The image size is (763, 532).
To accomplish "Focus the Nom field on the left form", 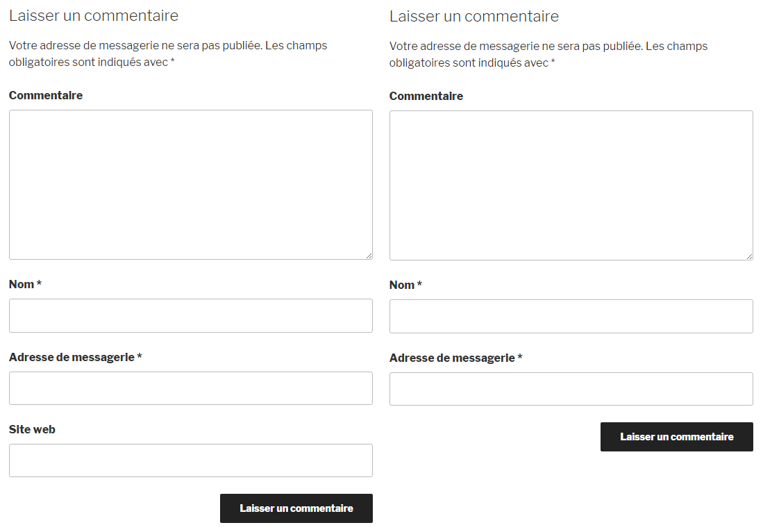I will tap(190, 315).
